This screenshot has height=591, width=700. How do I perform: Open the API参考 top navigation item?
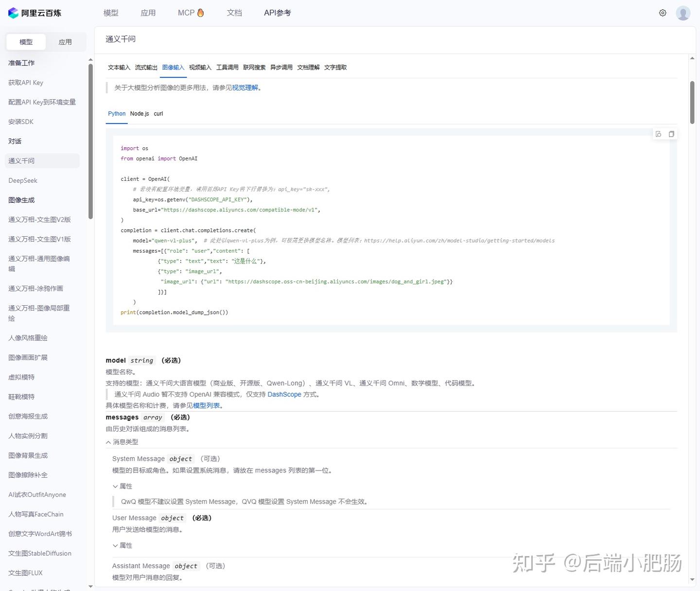coord(278,13)
